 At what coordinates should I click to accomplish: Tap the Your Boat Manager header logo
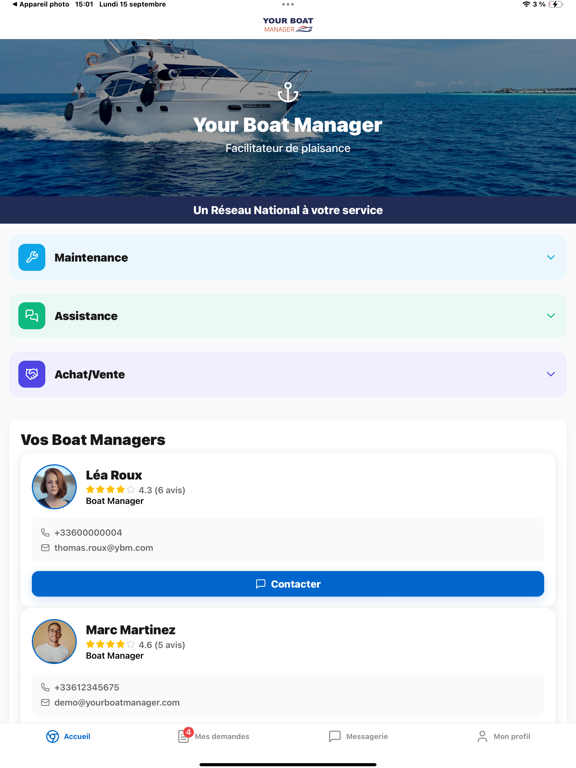pyautogui.click(x=288, y=24)
